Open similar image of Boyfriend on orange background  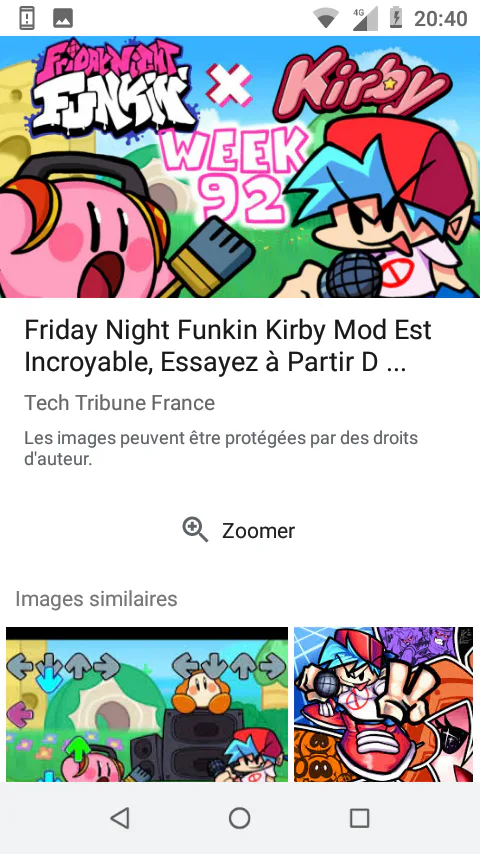point(384,704)
